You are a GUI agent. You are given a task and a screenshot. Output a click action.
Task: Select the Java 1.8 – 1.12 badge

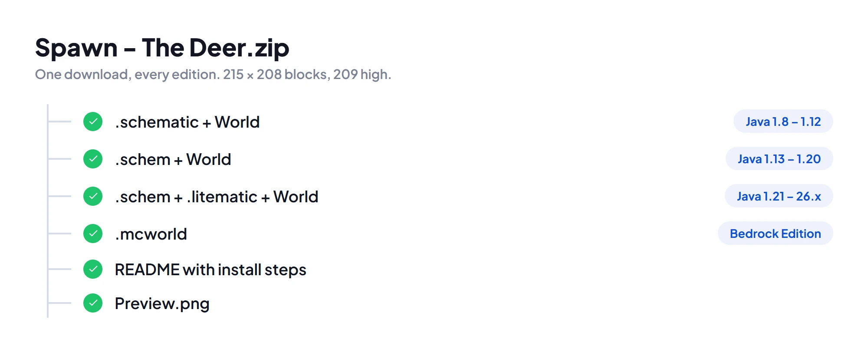point(783,122)
